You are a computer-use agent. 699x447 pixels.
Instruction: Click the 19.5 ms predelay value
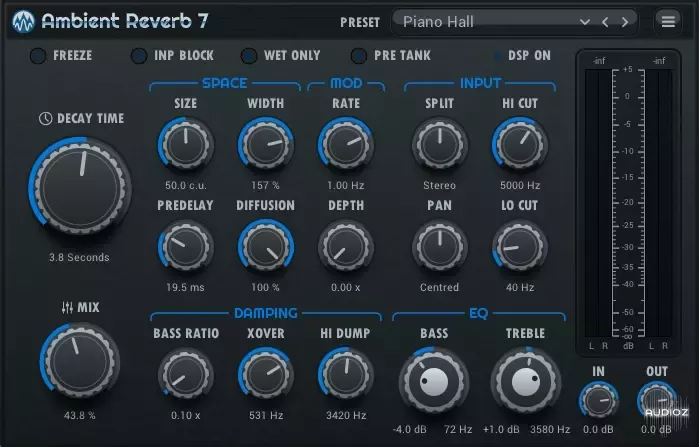point(185,287)
